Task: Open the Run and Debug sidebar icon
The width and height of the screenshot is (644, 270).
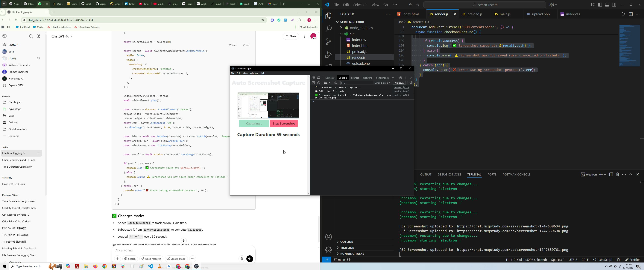Action: pyautogui.click(x=328, y=55)
